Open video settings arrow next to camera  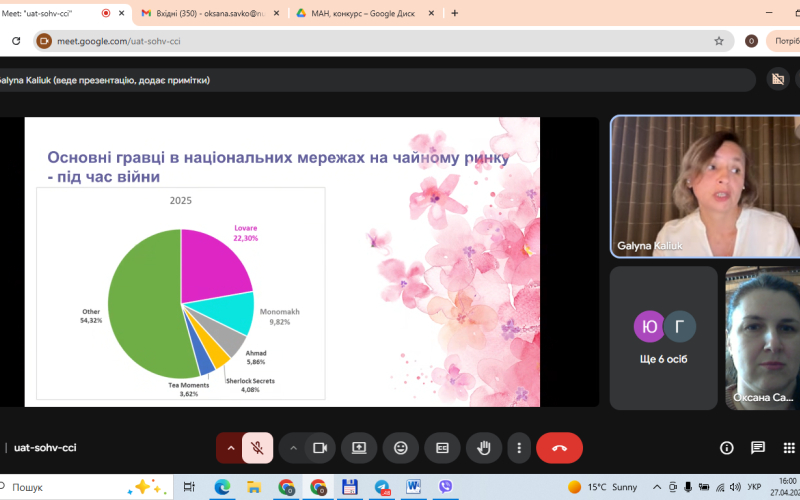[x=293, y=448]
